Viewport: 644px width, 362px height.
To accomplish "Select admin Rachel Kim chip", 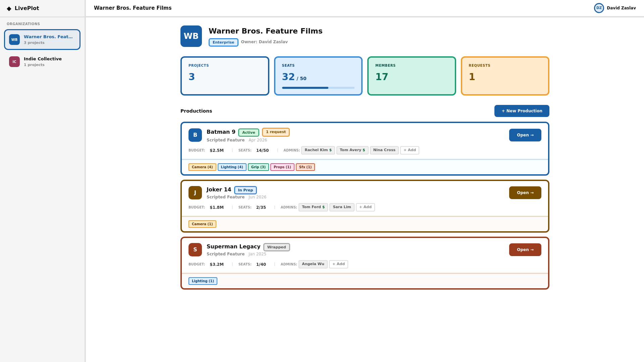I will (x=318, y=150).
